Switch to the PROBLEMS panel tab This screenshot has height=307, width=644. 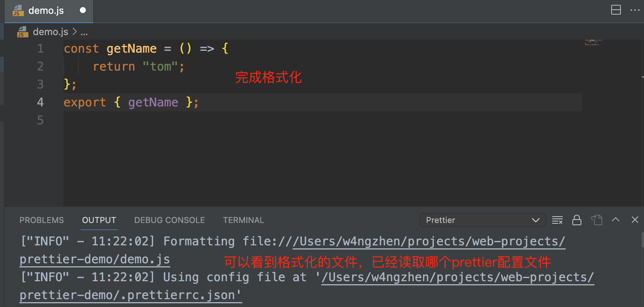(42, 220)
